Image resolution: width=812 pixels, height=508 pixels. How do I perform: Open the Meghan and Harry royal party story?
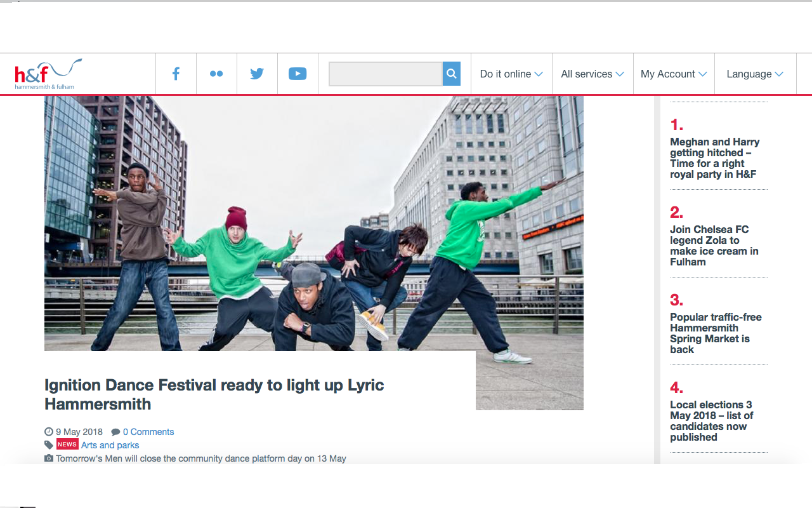coord(714,157)
